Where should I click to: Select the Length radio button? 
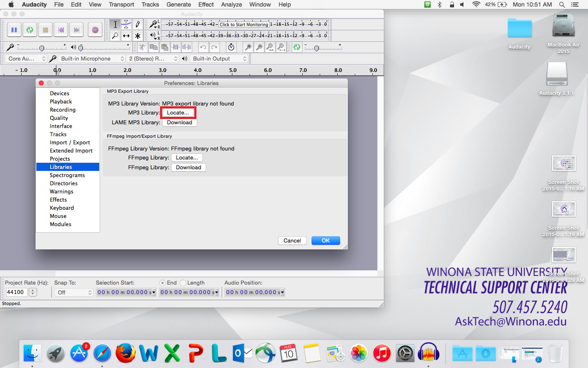[x=183, y=283]
